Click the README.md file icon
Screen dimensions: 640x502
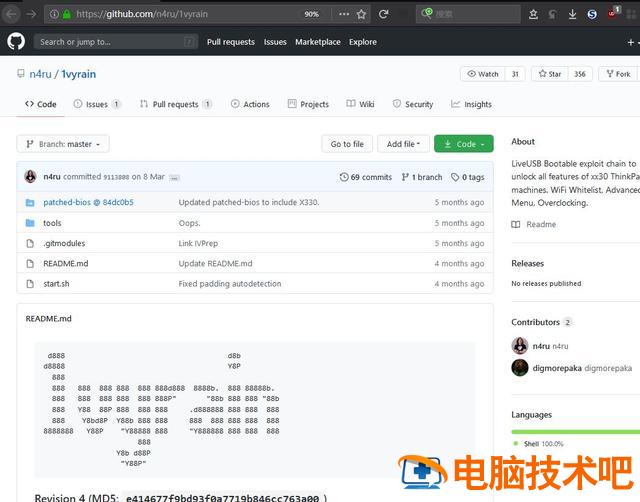pyautogui.click(x=30, y=264)
